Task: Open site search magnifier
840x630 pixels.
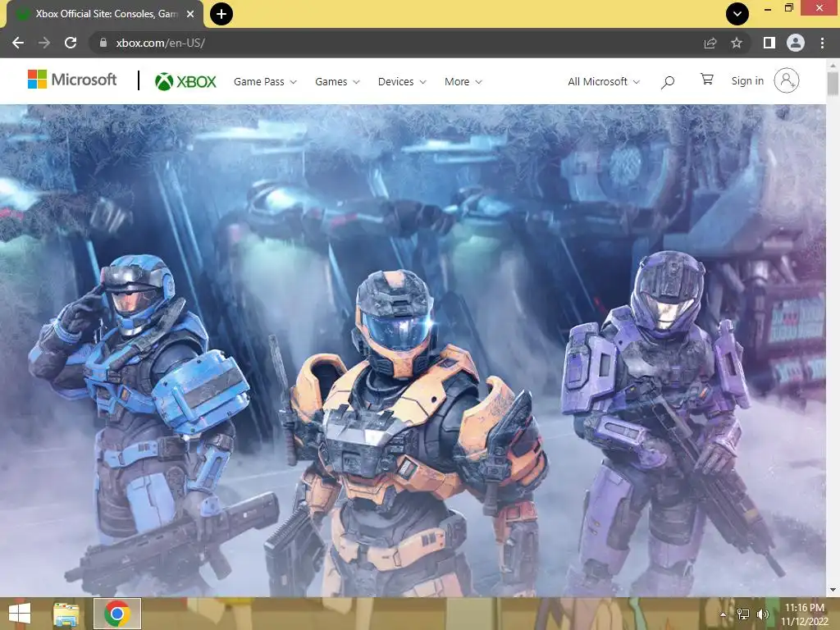Action: (x=668, y=82)
